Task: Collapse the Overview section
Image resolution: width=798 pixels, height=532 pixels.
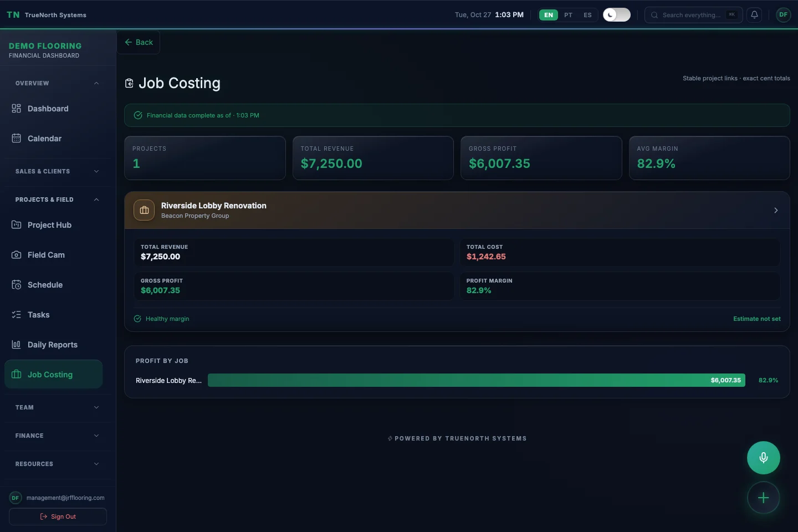Action: [58, 83]
